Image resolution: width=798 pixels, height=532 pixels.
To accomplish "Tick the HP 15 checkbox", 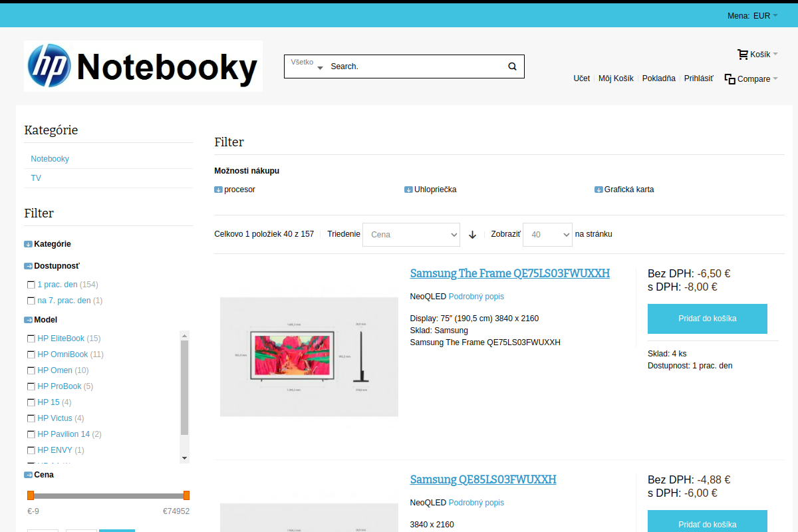I will point(31,402).
